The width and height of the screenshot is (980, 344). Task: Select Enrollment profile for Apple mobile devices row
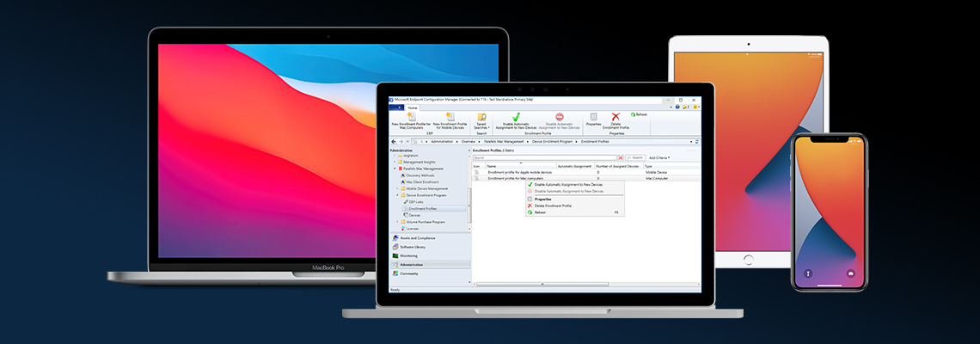(585, 172)
